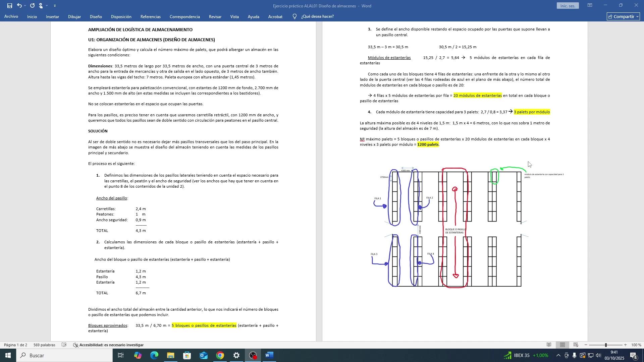Open the Ribbon Display Options icon
This screenshot has height=362, width=644.
[x=589, y=5]
